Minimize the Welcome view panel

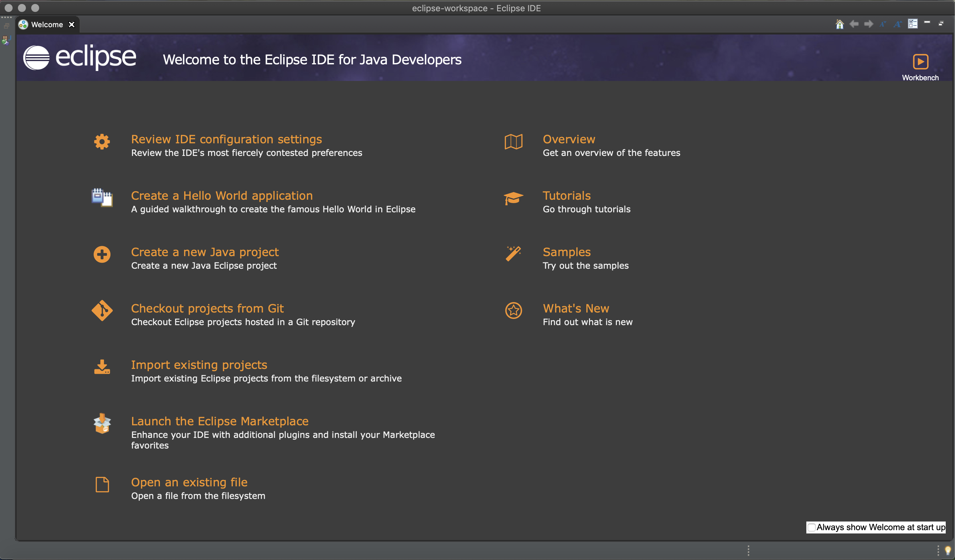tap(927, 22)
